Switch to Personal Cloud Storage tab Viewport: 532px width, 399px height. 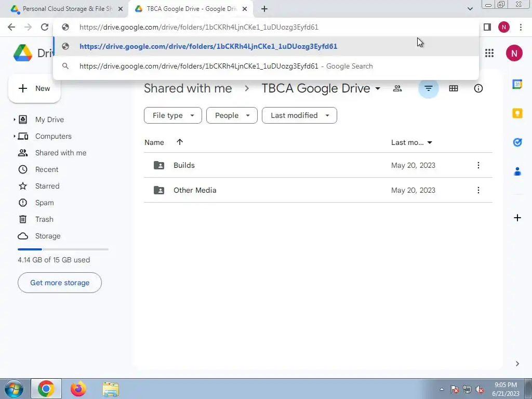click(x=64, y=9)
